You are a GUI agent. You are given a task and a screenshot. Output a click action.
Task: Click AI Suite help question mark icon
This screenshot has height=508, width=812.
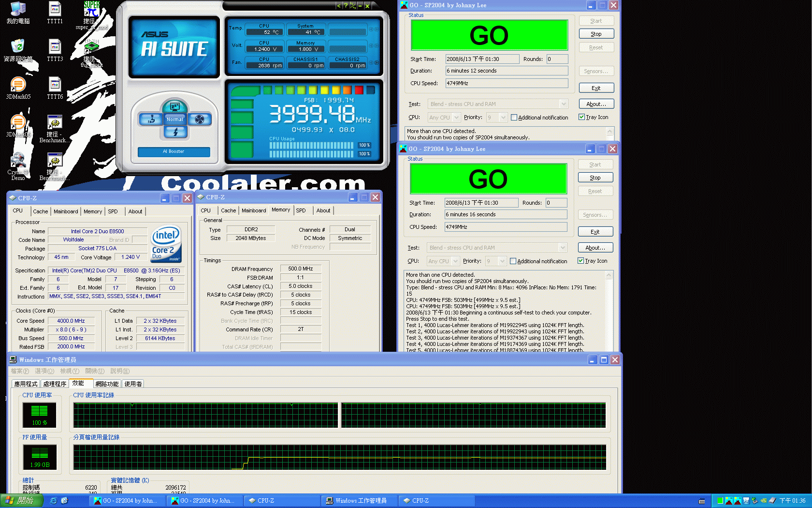coord(346,6)
